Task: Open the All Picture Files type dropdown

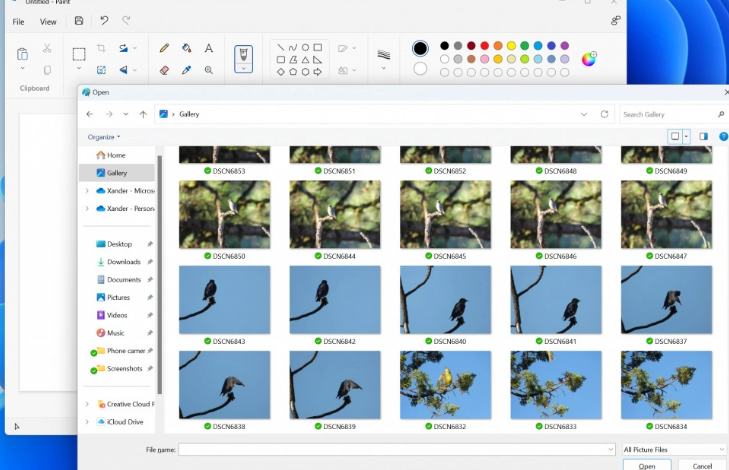Action: coord(673,450)
